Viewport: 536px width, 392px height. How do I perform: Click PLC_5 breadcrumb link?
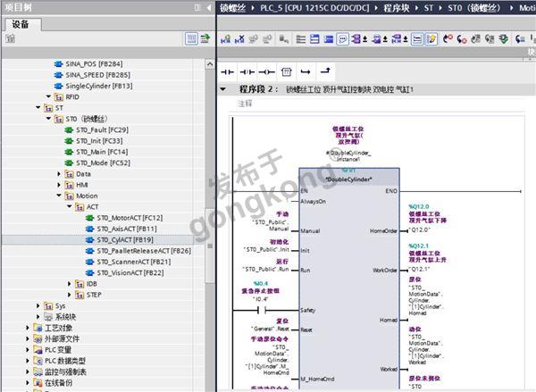pos(314,8)
